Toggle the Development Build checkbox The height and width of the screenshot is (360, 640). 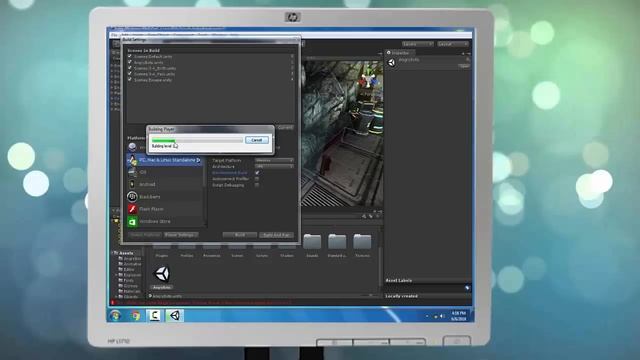pos(257,173)
